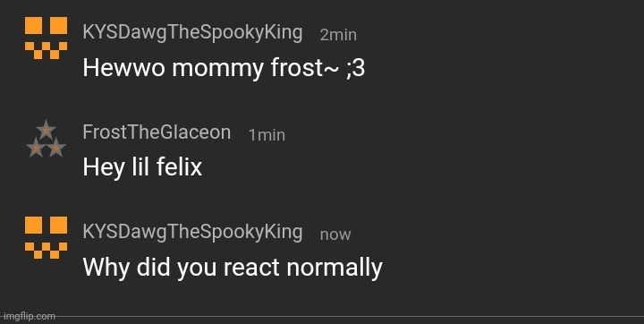Click the imgflip.com watermark
This screenshot has width=644, height=324.
pos(28,316)
